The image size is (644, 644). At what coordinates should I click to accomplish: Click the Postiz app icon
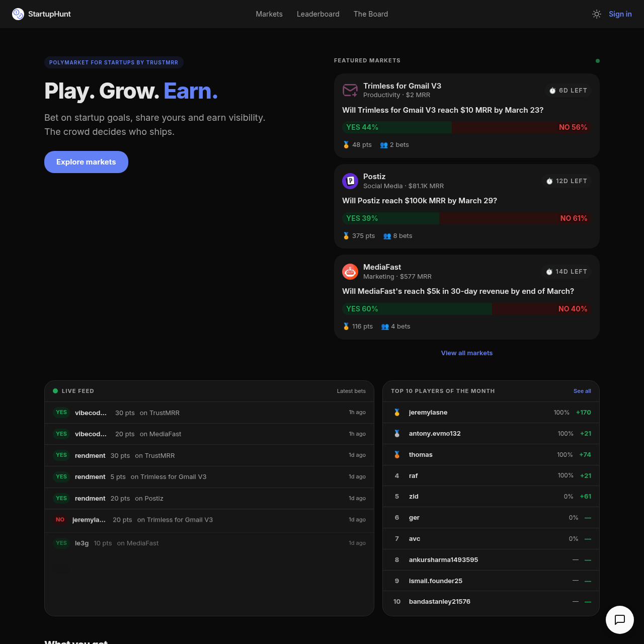pyautogui.click(x=350, y=181)
